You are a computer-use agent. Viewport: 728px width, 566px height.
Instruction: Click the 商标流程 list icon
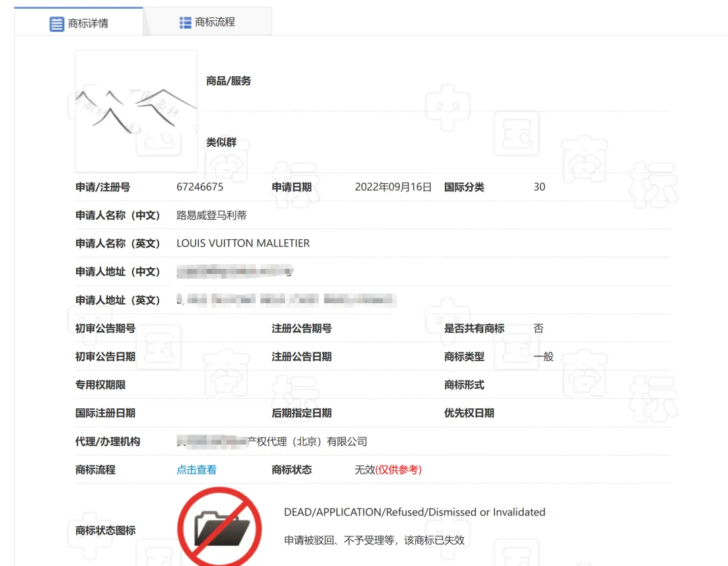185,22
